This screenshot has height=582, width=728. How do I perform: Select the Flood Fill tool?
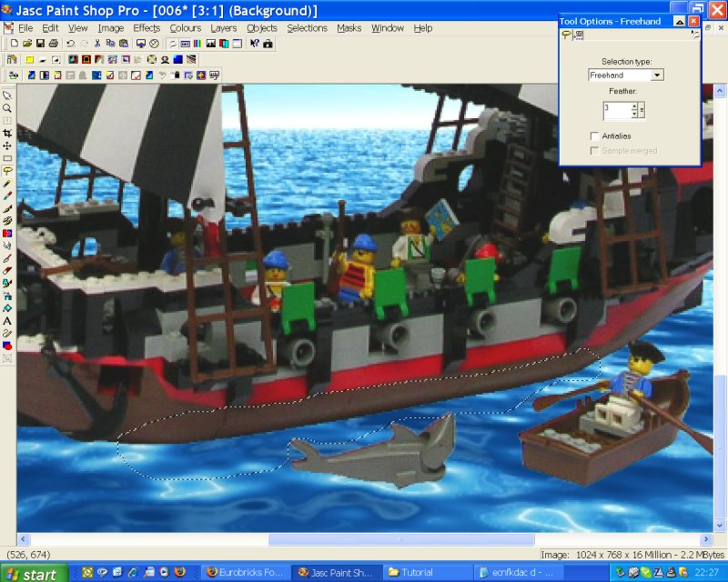(x=7, y=308)
